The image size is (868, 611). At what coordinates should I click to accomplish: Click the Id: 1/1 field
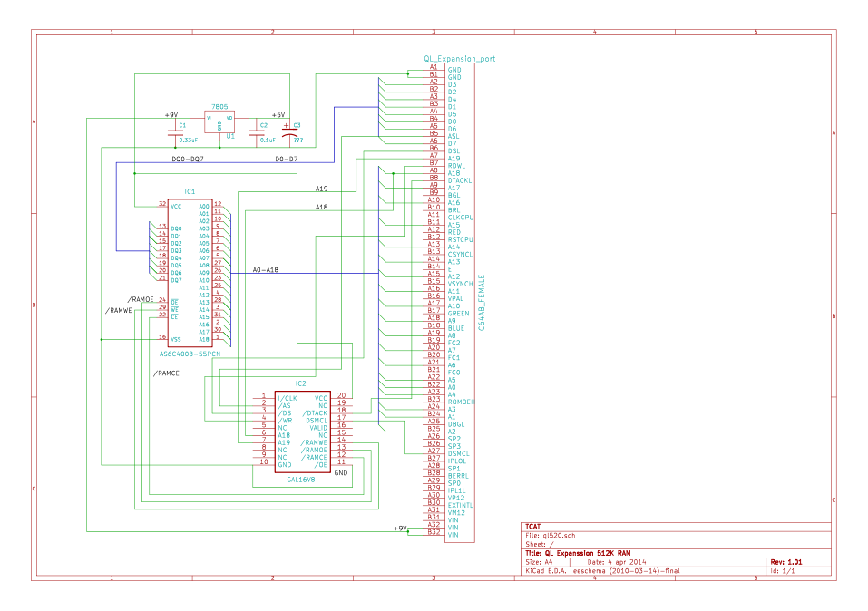point(782,570)
